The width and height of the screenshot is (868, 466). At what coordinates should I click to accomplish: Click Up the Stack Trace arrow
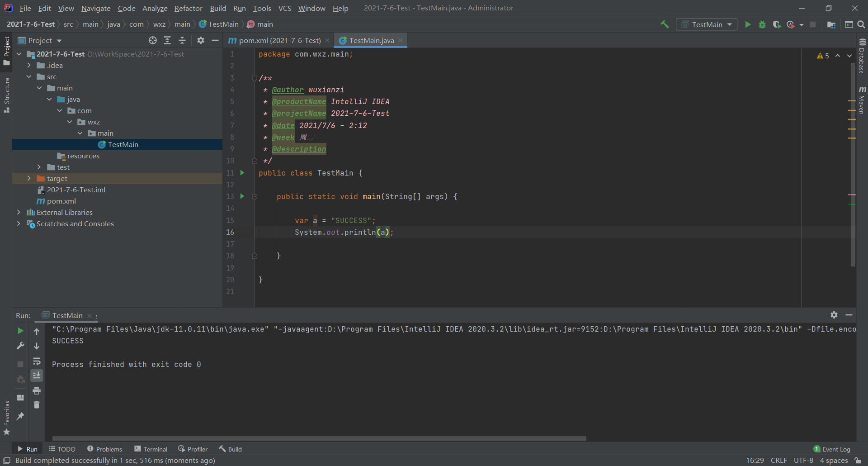(37, 331)
